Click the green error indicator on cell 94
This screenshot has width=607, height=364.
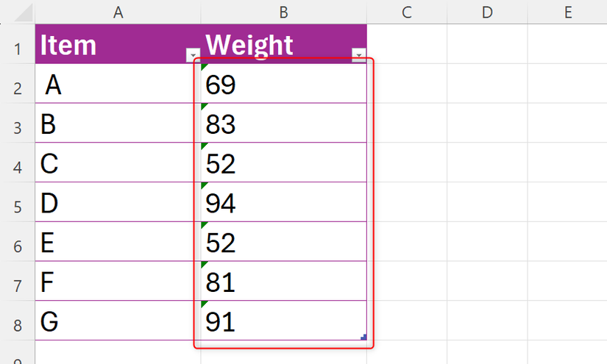click(x=204, y=186)
